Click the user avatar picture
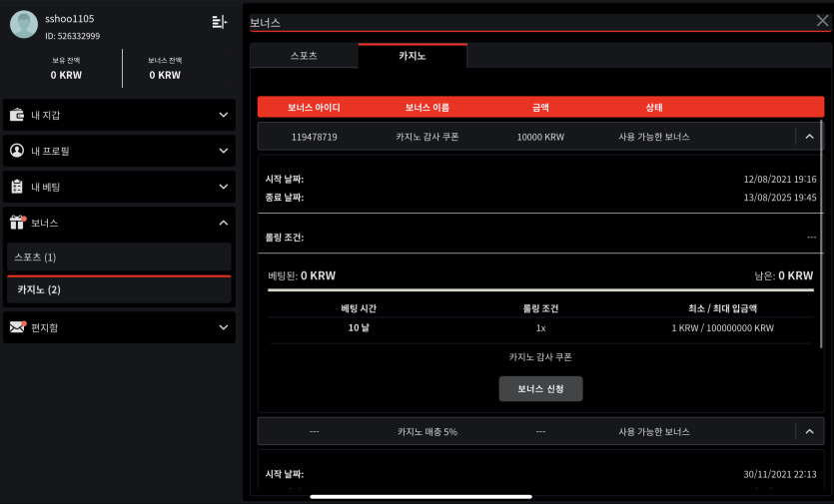Screen dimensions: 834x504 tap(24, 24)
